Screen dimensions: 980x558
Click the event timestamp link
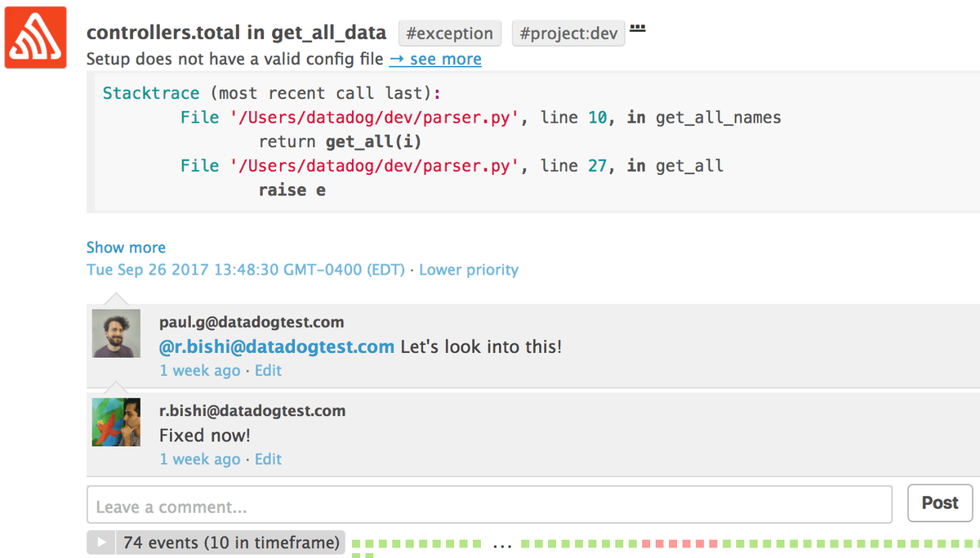tap(246, 270)
